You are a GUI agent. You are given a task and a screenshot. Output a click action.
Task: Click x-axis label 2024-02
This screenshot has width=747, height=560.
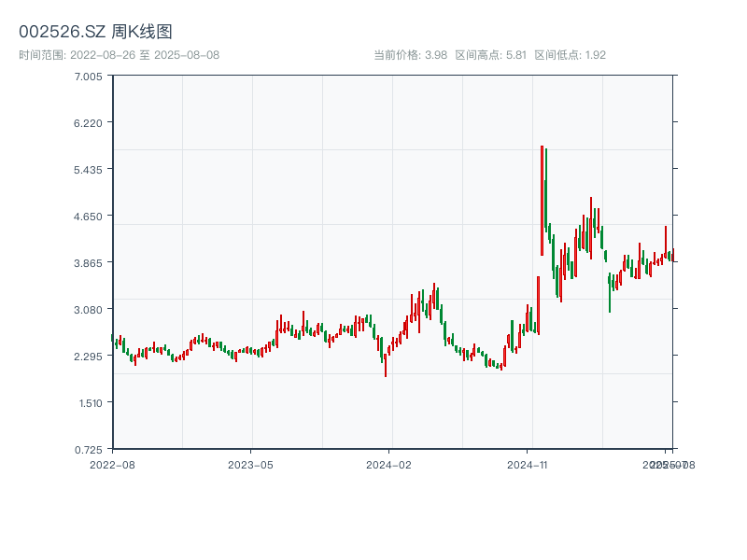[x=388, y=465]
